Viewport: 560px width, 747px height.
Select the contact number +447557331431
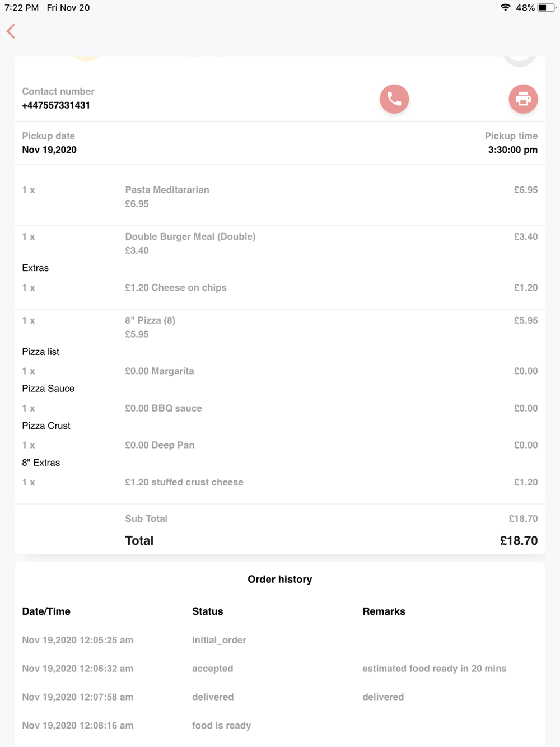[x=56, y=105]
